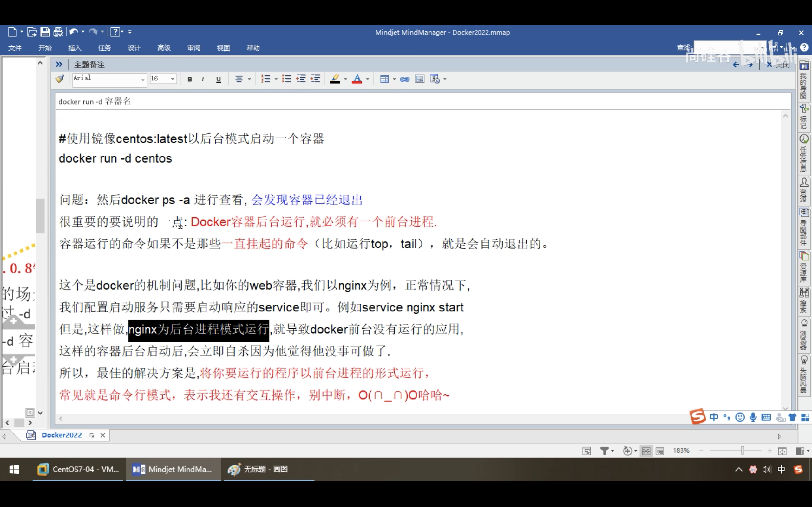Insert a hyperlink via chain icon
Image resolution: width=812 pixels, height=507 pixels.
click(x=405, y=79)
